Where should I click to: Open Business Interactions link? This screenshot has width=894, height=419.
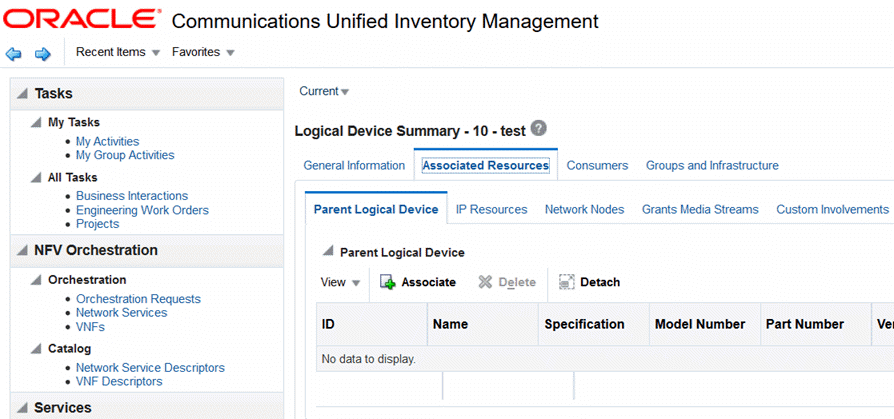click(x=132, y=196)
